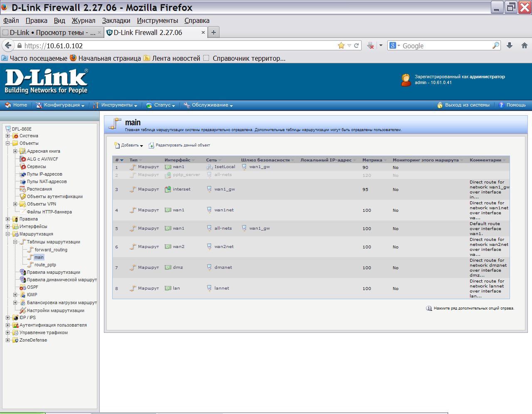532x414 pixels.
Task: Click the Расписания tree icon
Action: tap(23, 189)
